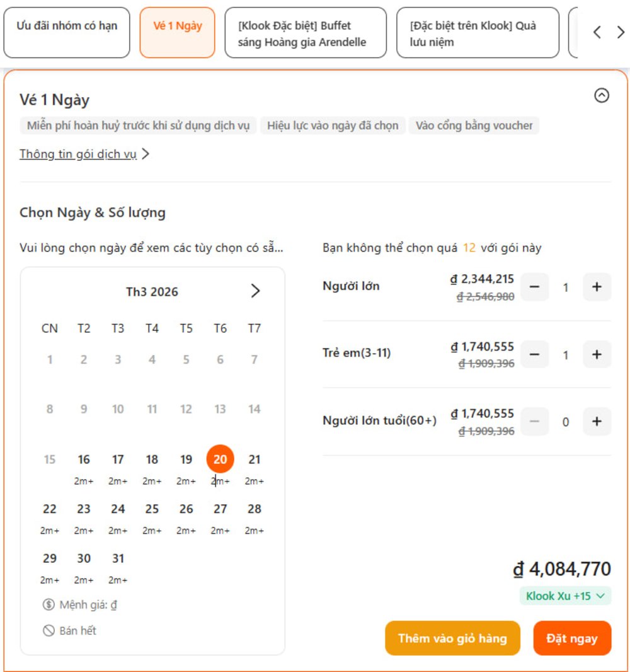The image size is (630, 672).
Task: Click Thêm vào giỏ hàng button
Action: [452, 638]
